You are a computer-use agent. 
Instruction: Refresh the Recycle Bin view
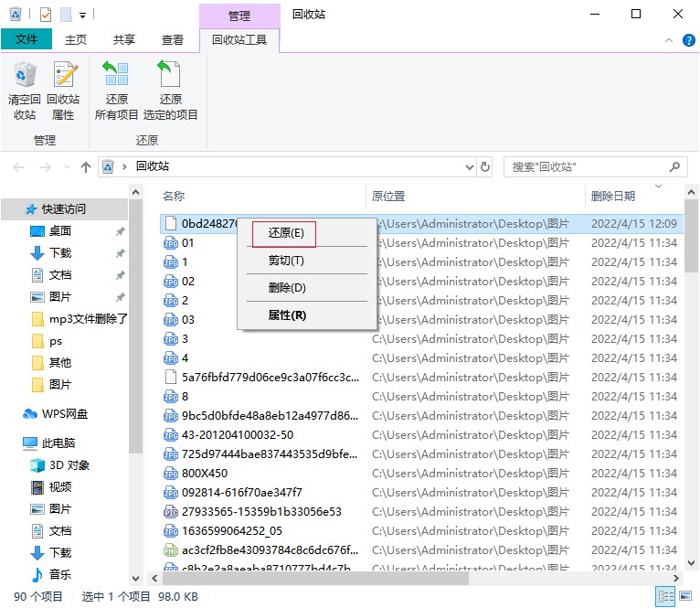coord(485,167)
